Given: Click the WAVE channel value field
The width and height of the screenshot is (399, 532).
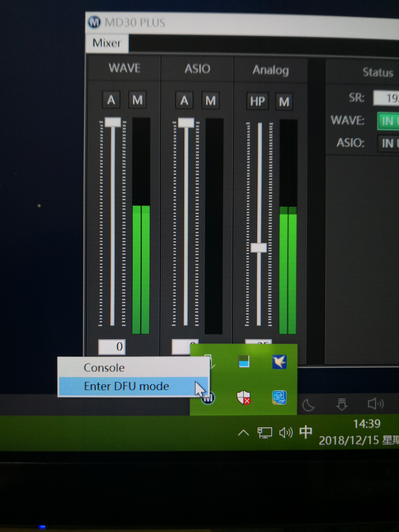Looking at the screenshot, I should coord(112,347).
